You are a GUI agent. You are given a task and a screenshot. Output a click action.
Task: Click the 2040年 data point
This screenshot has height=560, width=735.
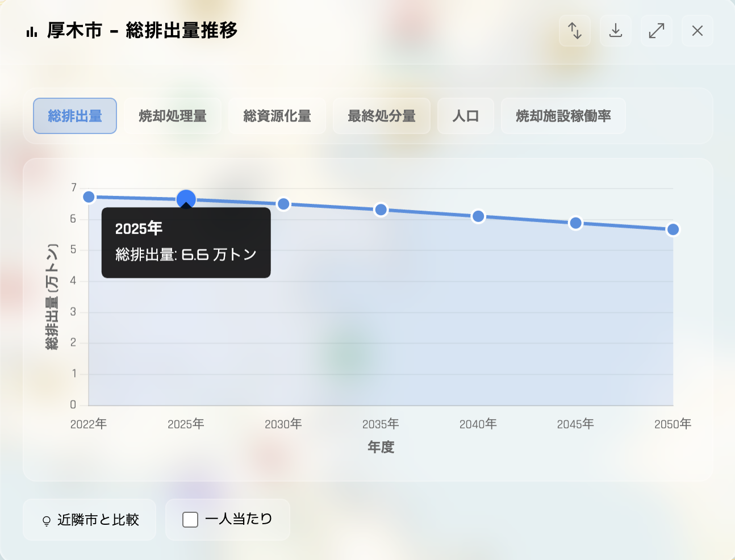478,216
